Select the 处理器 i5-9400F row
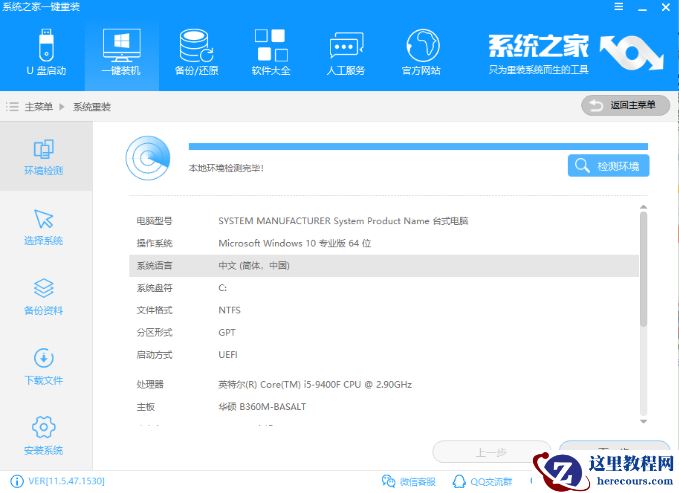The height and width of the screenshot is (493, 679). click(384, 384)
